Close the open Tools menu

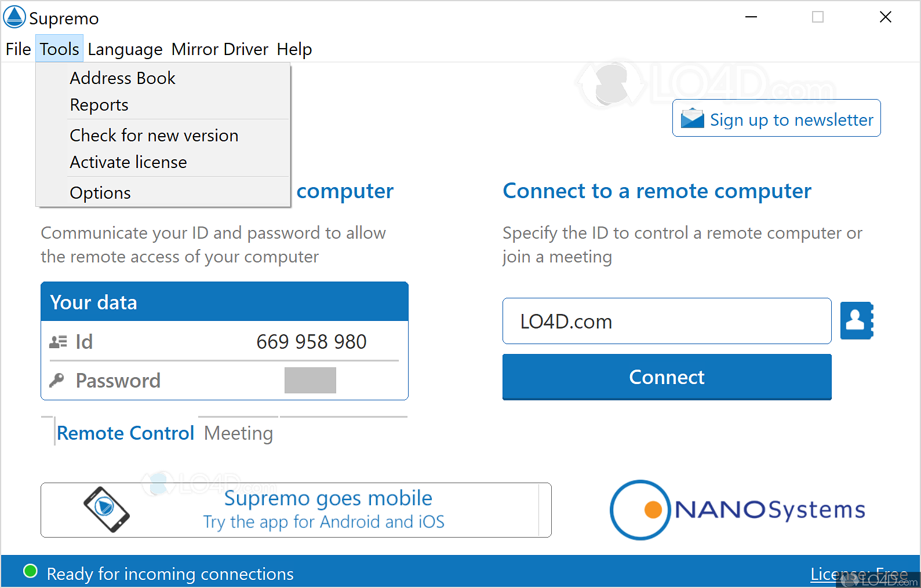point(59,49)
